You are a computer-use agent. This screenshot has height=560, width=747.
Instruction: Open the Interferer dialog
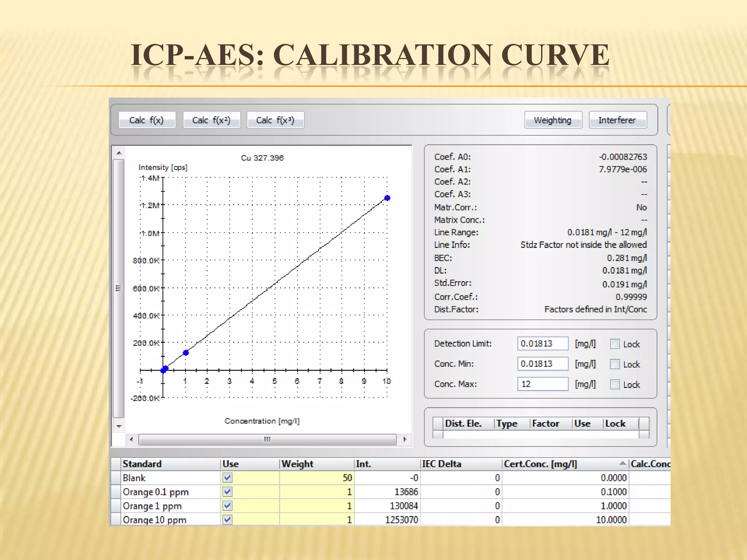click(x=617, y=120)
